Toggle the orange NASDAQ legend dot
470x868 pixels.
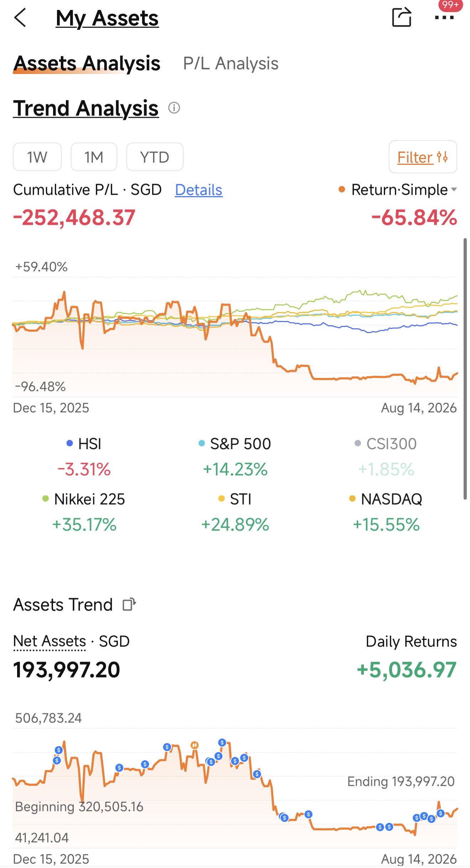(352, 499)
